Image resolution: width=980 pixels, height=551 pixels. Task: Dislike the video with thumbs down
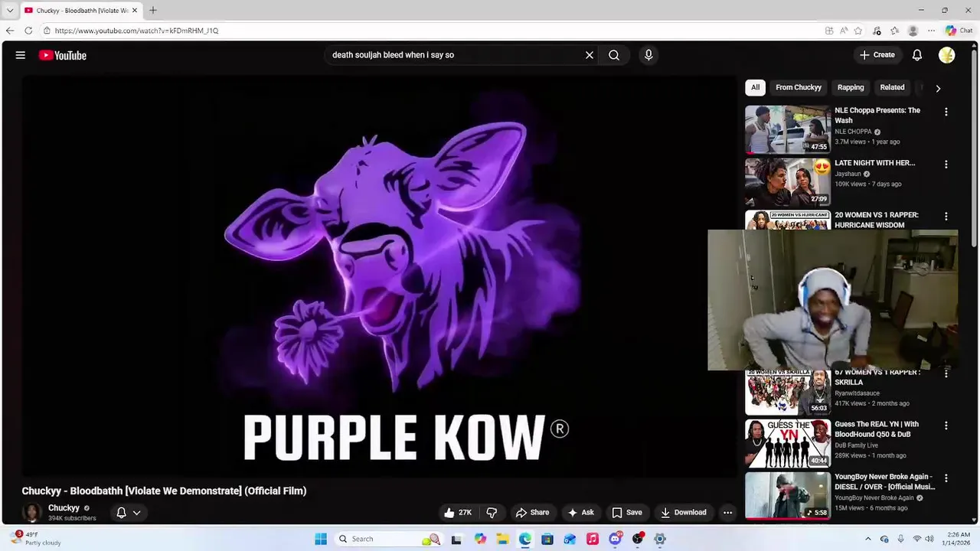click(492, 513)
